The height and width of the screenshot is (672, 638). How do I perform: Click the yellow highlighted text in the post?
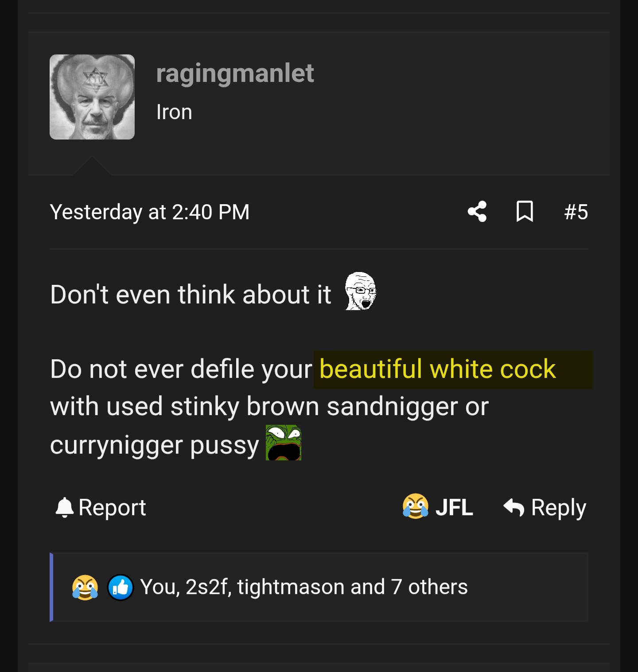(437, 369)
